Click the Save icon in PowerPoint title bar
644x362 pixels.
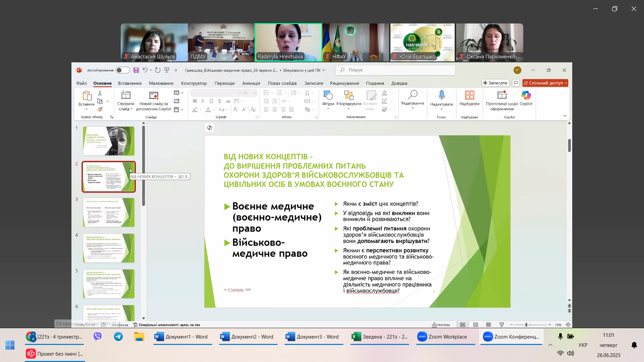coord(136,70)
